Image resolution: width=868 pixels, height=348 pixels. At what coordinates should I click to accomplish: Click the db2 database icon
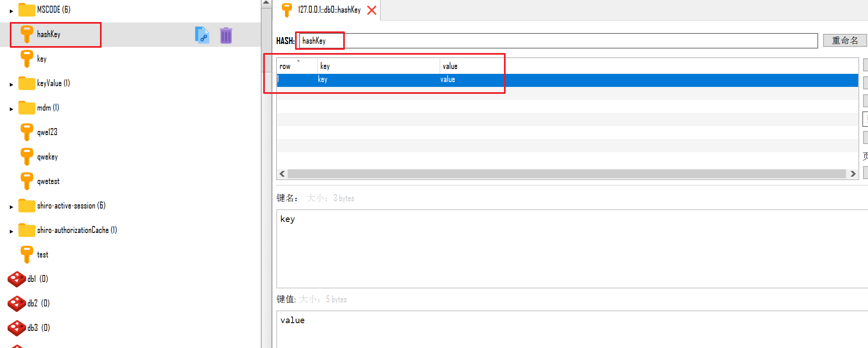[x=17, y=304]
